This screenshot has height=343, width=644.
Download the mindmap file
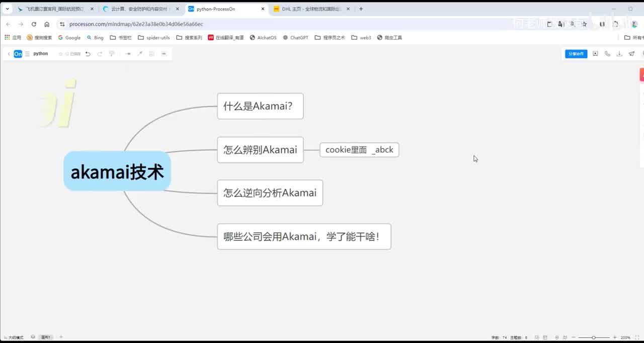point(619,54)
